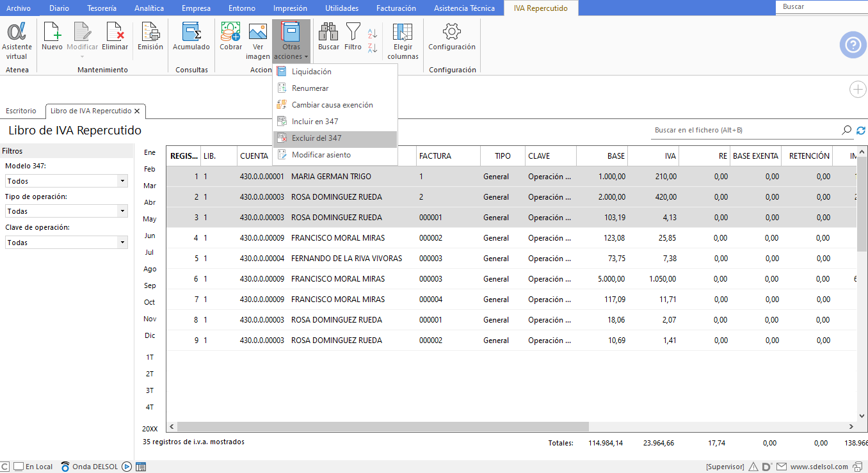The image size is (868, 473).
Task: Close the Libro de IVA Repercutido tab
Action: pyautogui.click(x=137, y=111)
